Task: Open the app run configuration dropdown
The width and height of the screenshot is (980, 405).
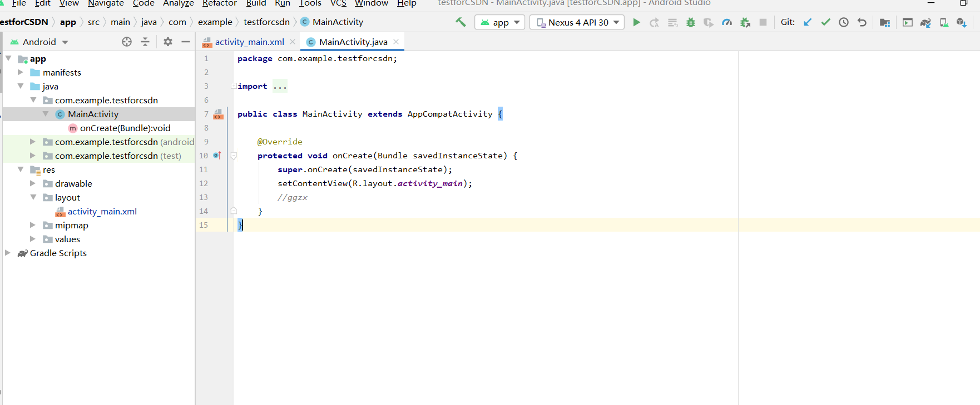Action: point(500,22)
